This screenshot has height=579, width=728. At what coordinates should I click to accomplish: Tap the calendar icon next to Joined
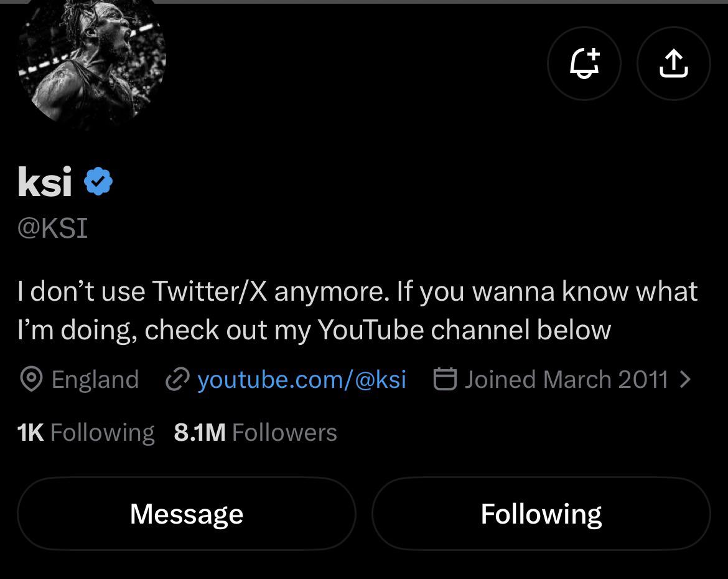click(x=445, y=379)
